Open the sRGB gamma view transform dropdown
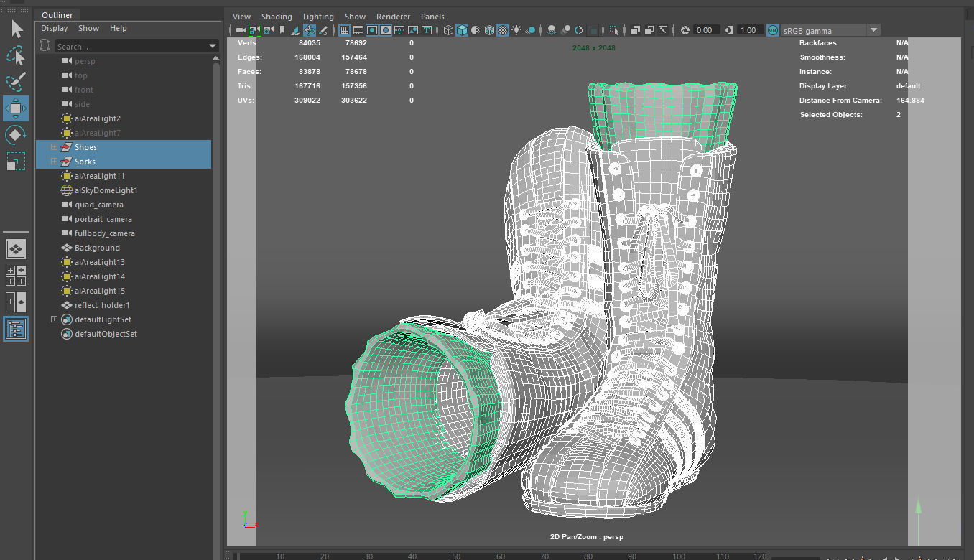The width and height of the screenshot is (974, 560). (873, 30)
